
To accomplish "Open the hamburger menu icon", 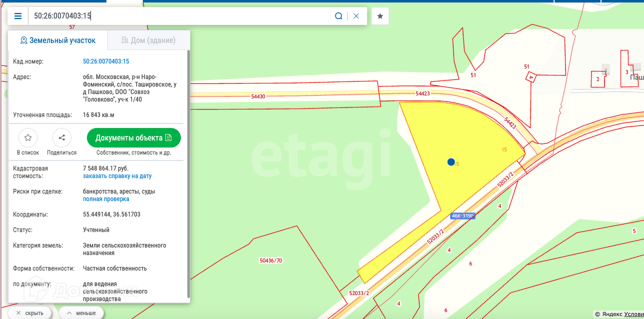I will [x=18, y=16].
